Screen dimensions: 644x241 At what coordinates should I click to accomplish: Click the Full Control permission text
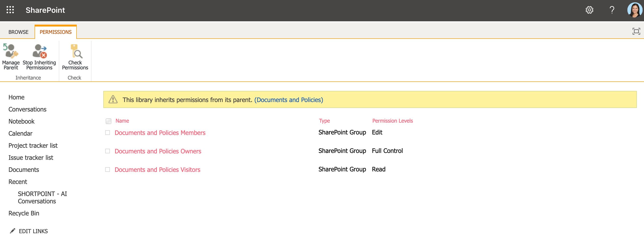387,151
